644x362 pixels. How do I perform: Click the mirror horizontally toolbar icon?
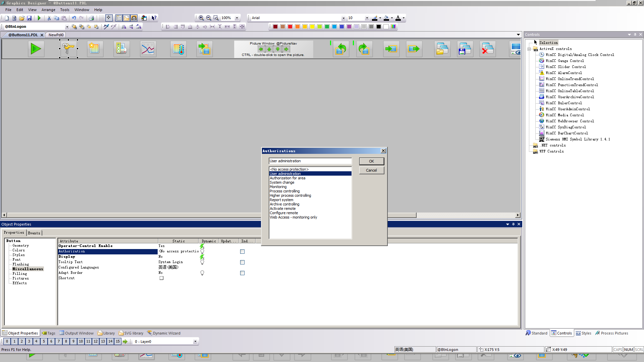tap(124, 27)
